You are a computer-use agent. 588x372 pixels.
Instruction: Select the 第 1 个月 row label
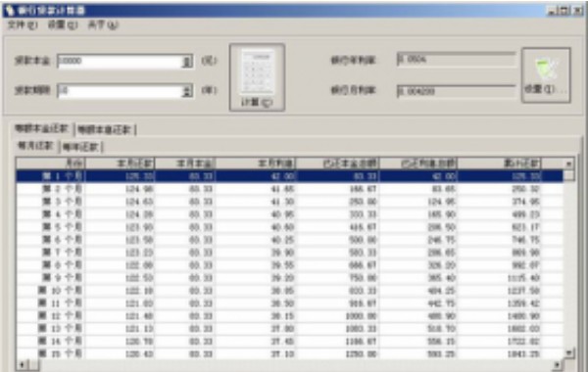coord(63,176)
